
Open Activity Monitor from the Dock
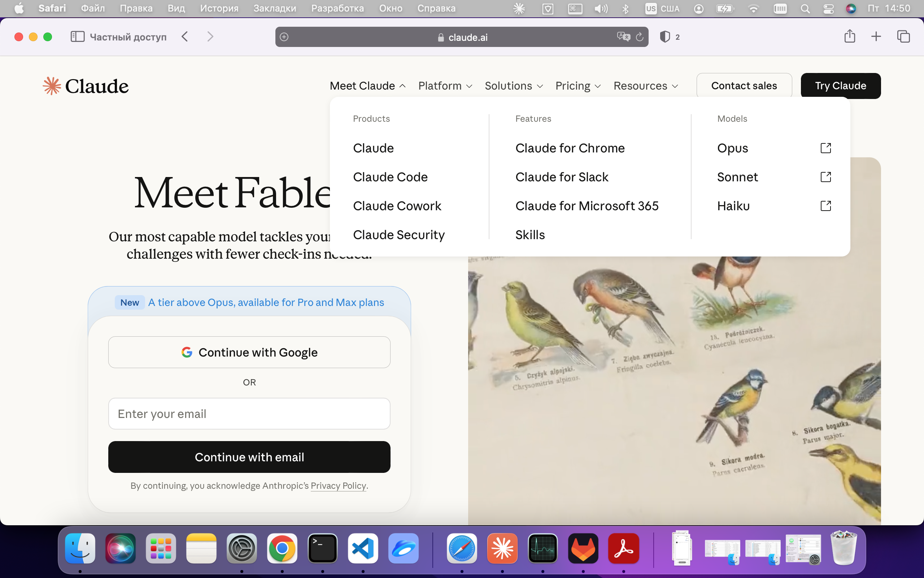542,549
